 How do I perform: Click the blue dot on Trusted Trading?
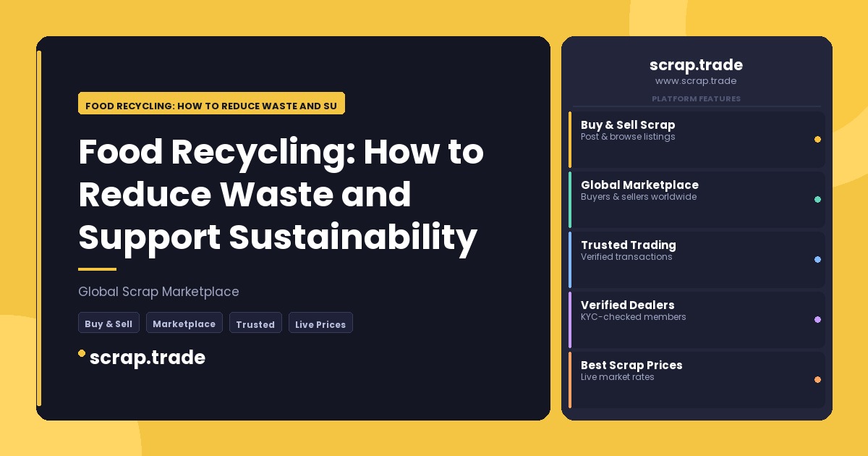coord(817,259)
